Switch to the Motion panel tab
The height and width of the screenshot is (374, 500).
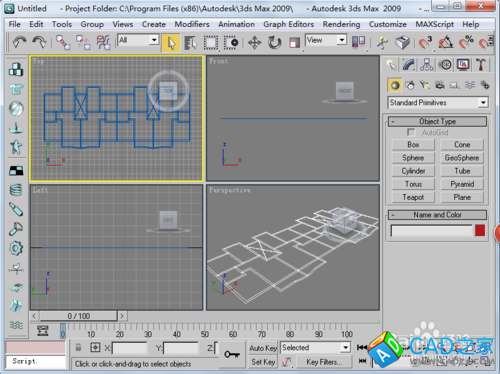click(445, 65)
